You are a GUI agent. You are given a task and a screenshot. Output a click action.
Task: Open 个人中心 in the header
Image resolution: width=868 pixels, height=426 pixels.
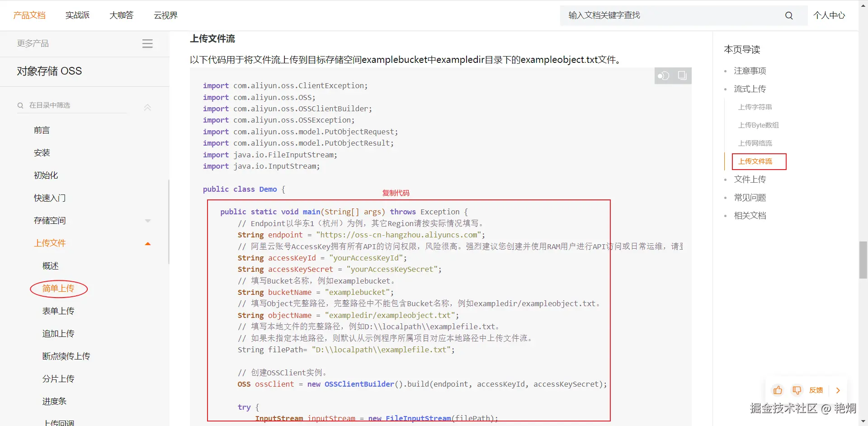(x=829, y=15)
